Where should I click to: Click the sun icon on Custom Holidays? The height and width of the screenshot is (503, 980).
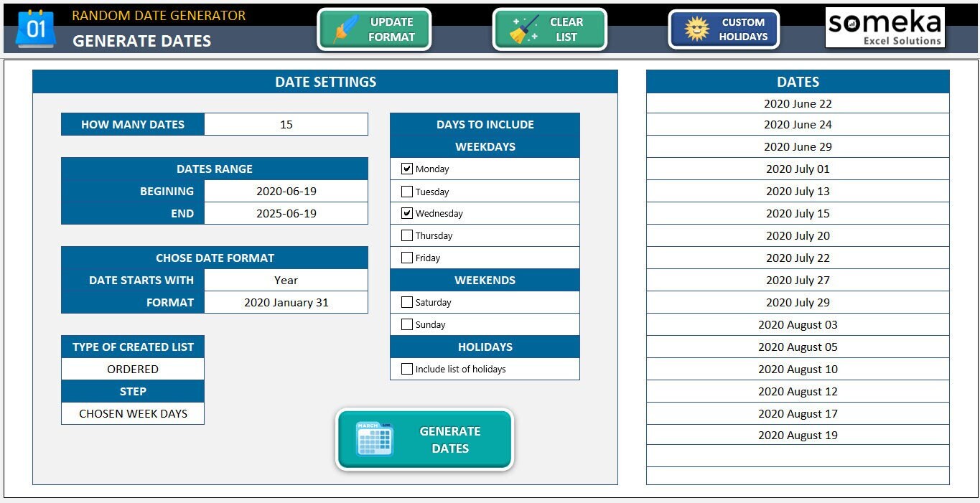696,29
